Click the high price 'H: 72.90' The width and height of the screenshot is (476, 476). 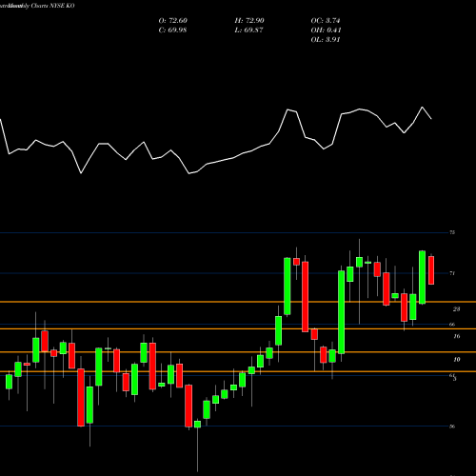[x=249, y=21]
